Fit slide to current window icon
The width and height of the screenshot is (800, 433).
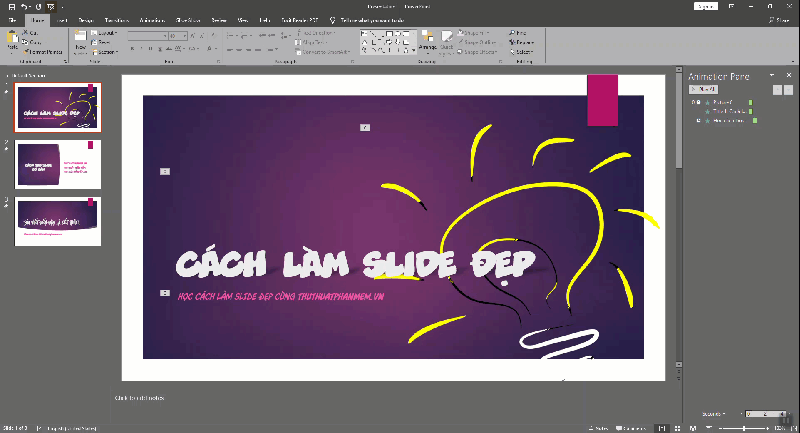click(x=794, y=428)
